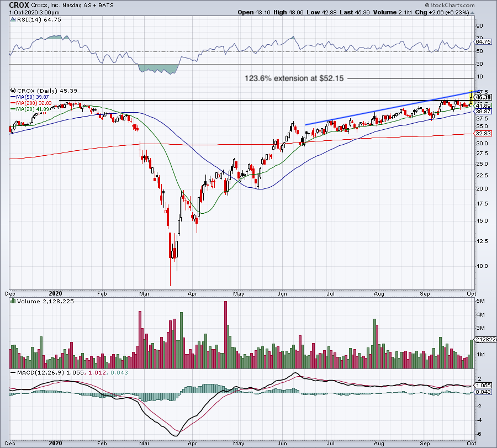Screen dimensions: 497x448
Task: Click the CROX (Daily) 45.39 legend text
Action: 47,91
